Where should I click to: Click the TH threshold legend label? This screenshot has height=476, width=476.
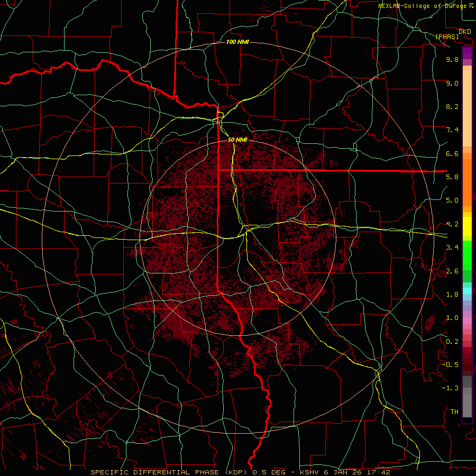[x=454, y=412]
